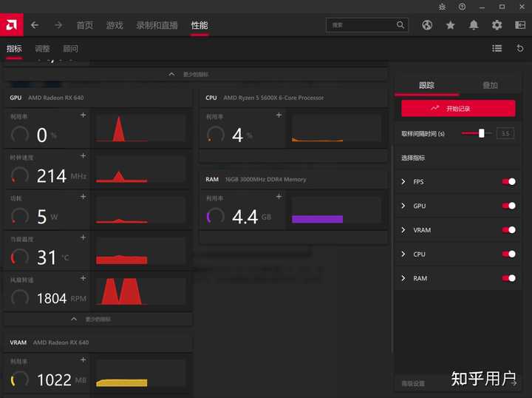Select the 跟踪 tracking panel tab

pos(426,85)
